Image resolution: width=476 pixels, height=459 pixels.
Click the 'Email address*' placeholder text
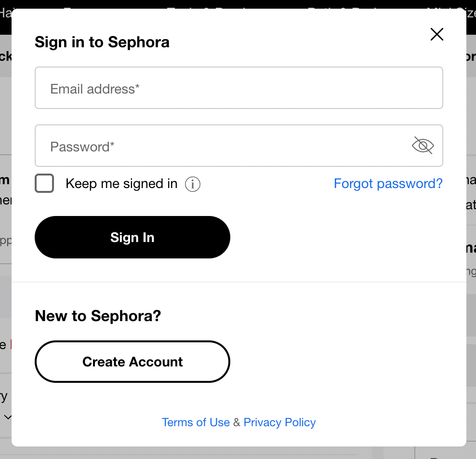tap(95, 89)
